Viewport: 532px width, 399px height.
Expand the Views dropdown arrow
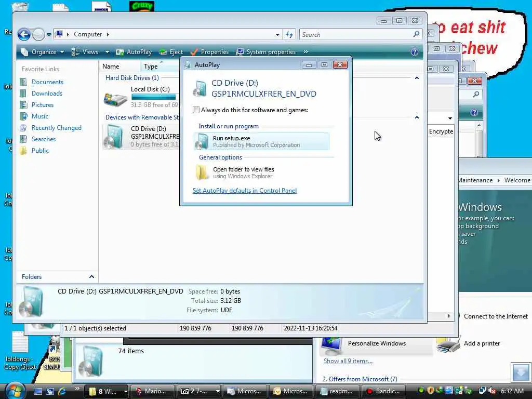click(x=107, y=52)
